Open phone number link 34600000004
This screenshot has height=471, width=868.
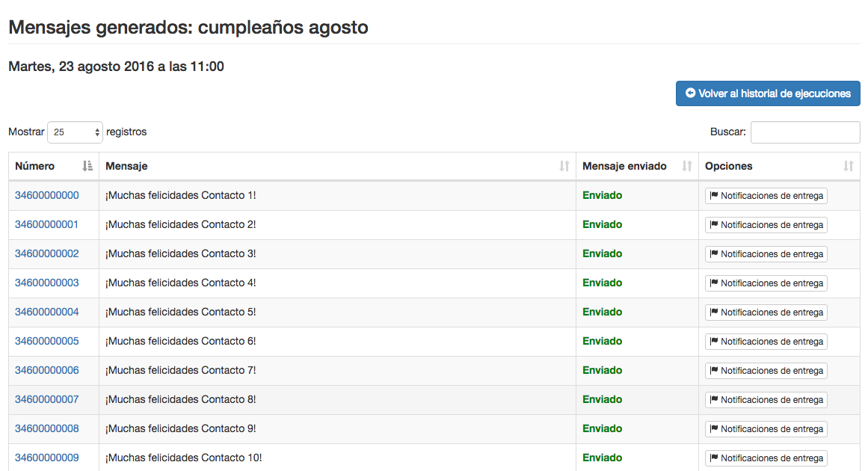click(46, 312)
